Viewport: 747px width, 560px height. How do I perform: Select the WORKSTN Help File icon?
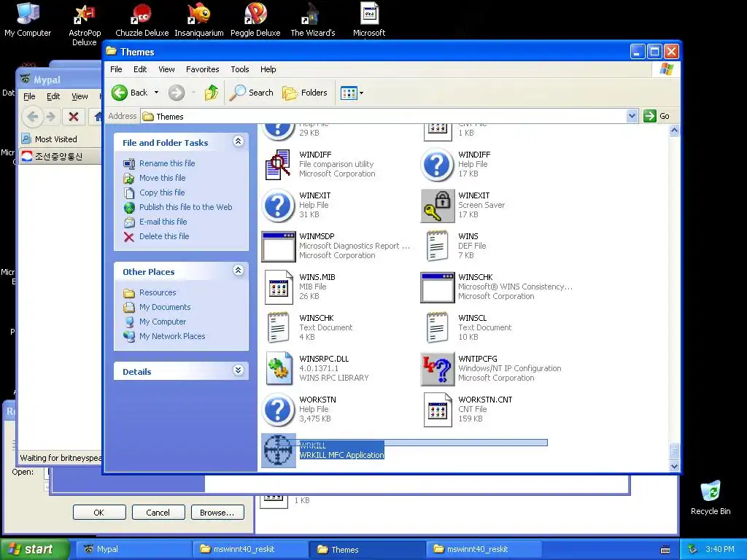278,410
